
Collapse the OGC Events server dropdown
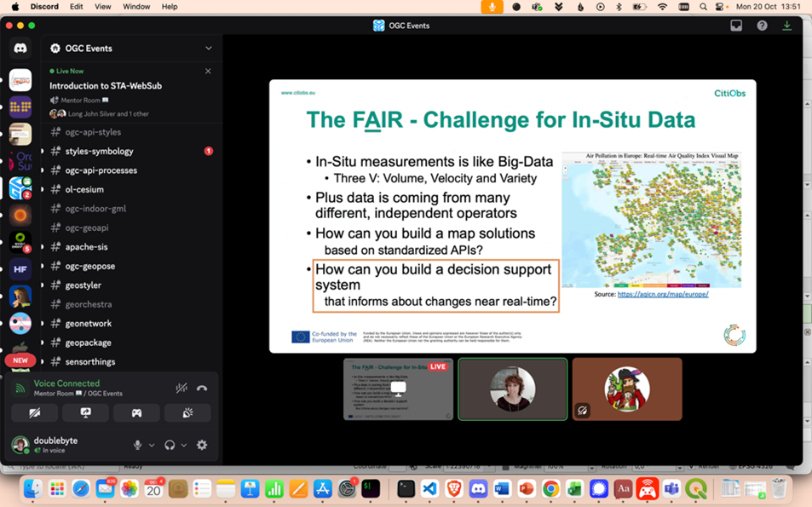click(207, 49)
